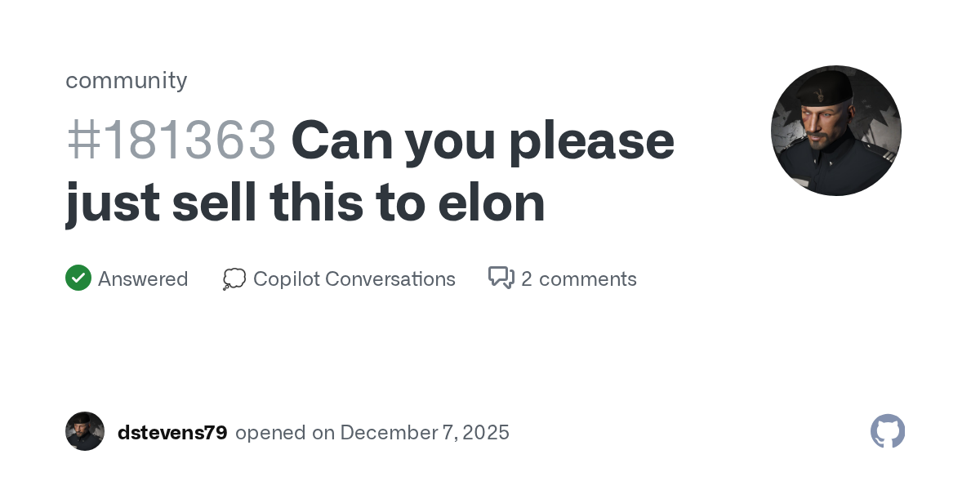The image size is (980, 490).
Task: Click the Answered status label
Action: [x=143, y=279]
